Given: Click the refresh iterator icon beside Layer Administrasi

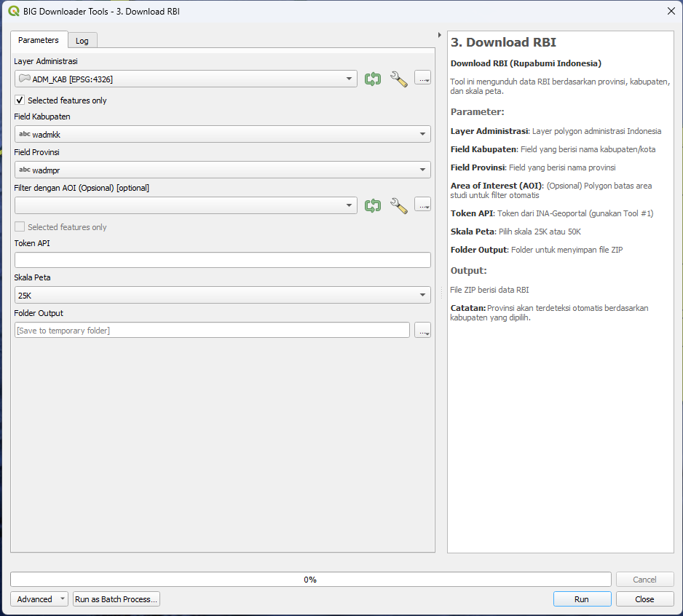Looking at the screenshot, I should [x=372, y=79].
